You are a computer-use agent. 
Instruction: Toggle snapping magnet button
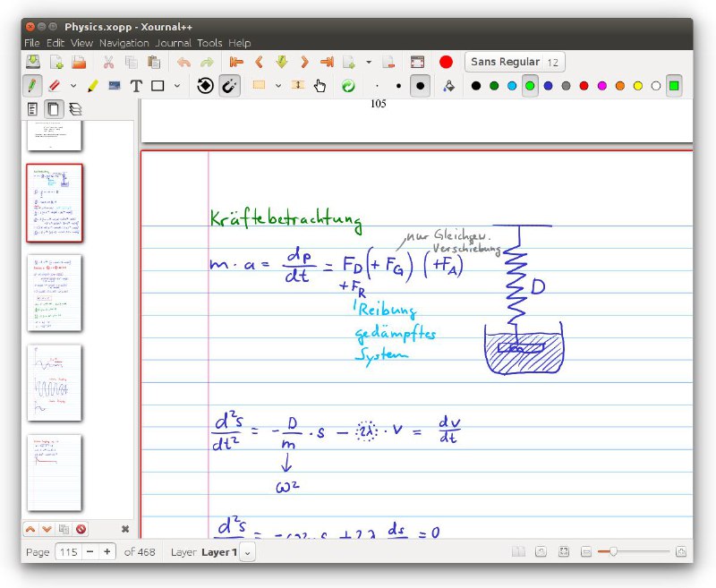click(230, 85)
